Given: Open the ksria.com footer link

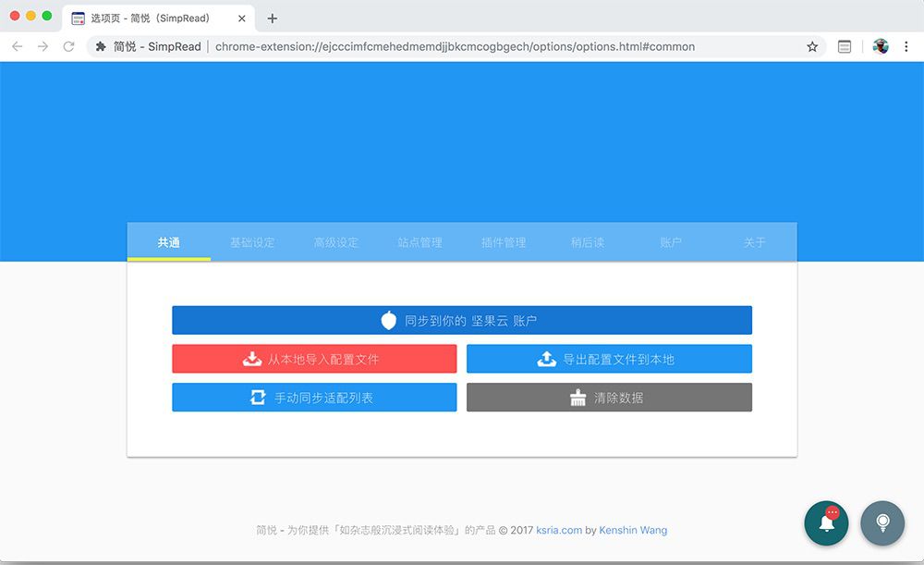Looking at the screenshot, I should coord(559,530).
